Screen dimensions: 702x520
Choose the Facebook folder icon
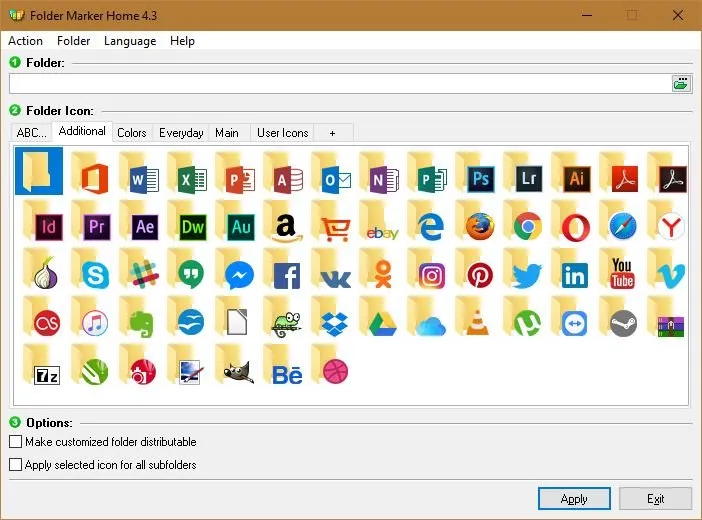(x=287, y=273)
